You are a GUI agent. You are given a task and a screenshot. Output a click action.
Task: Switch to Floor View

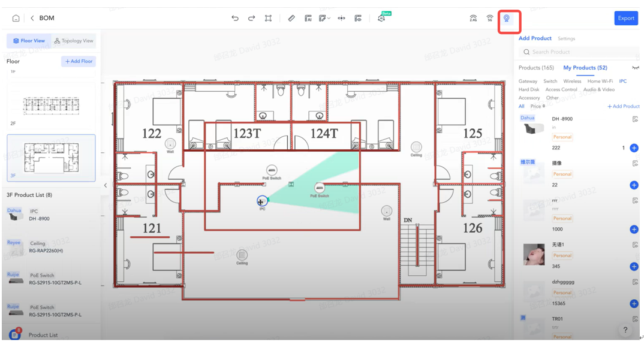pyautogui.click(x=29, y=41)
